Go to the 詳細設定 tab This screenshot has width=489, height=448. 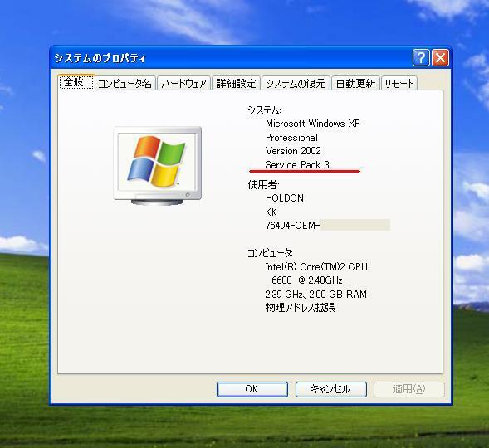tap(236, 84)
